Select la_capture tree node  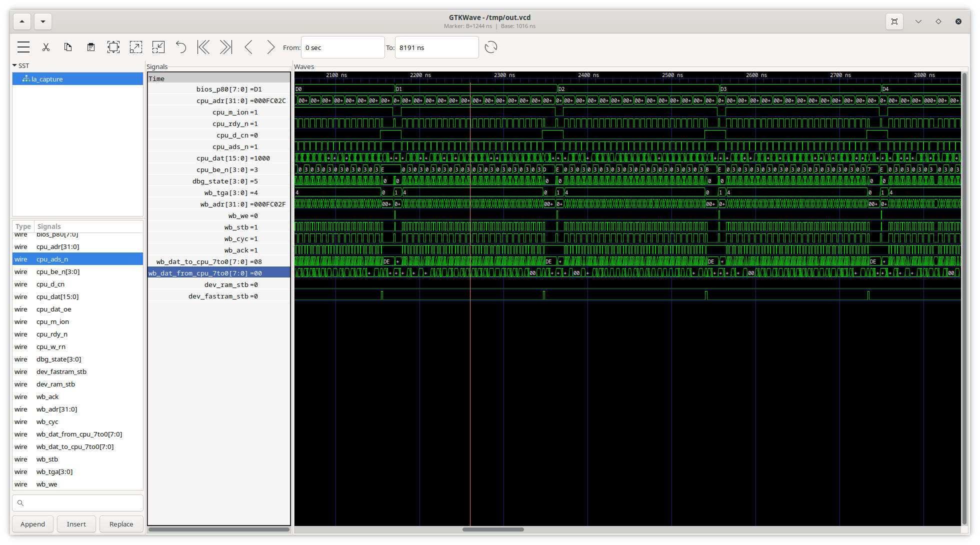(47, 79)
